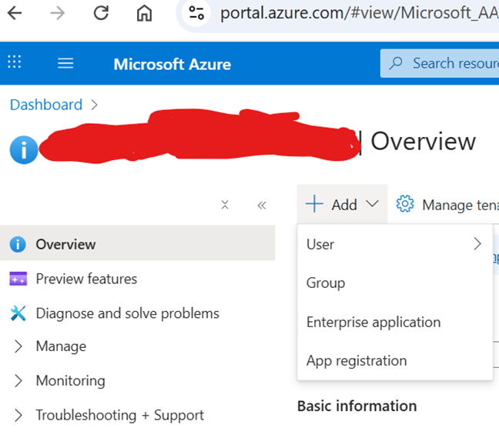This screenshot has width=499, height=448.
Task: Click the site information icon in address bar
Action: (x=197, y=13)
